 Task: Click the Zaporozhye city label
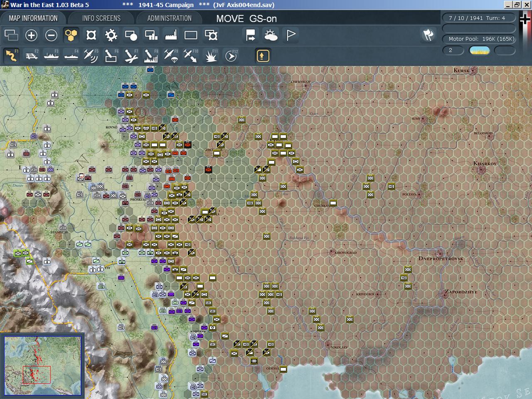tap(461, 292)
